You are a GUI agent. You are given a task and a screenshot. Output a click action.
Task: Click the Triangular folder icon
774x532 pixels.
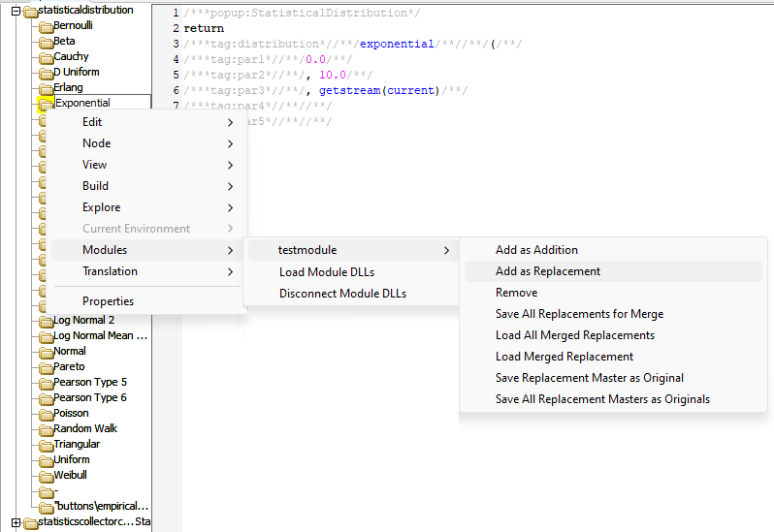45,445
